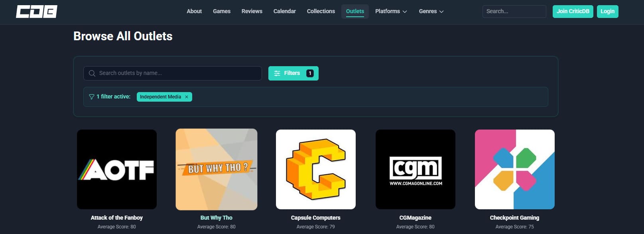This screenshot has height=234, width=644.
Task: Open But Why Tho logo thumbnail
Action: 217,169
